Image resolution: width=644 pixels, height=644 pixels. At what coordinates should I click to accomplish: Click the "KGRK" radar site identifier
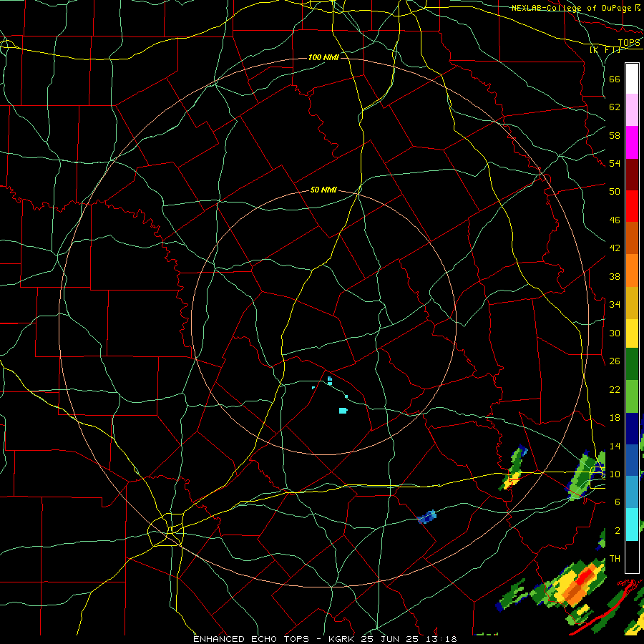click(341, 639)
